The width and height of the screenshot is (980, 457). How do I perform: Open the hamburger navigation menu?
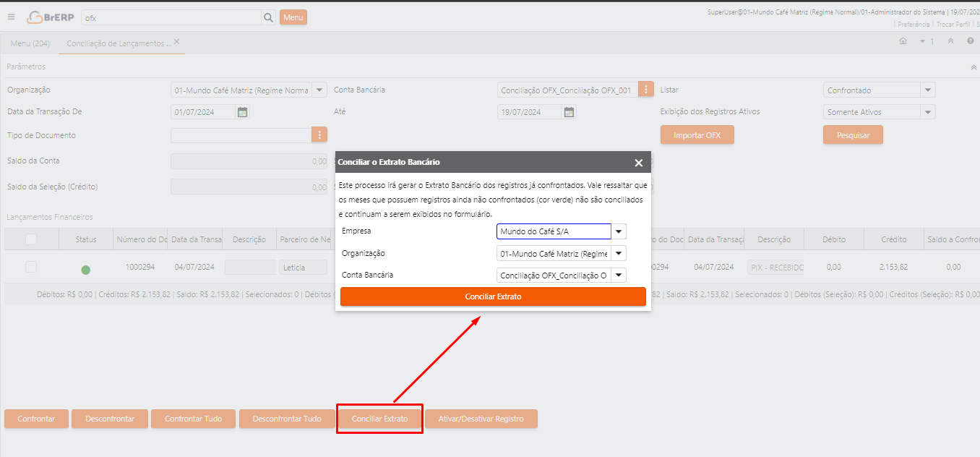pyautogui.click(x=11, y=17)
